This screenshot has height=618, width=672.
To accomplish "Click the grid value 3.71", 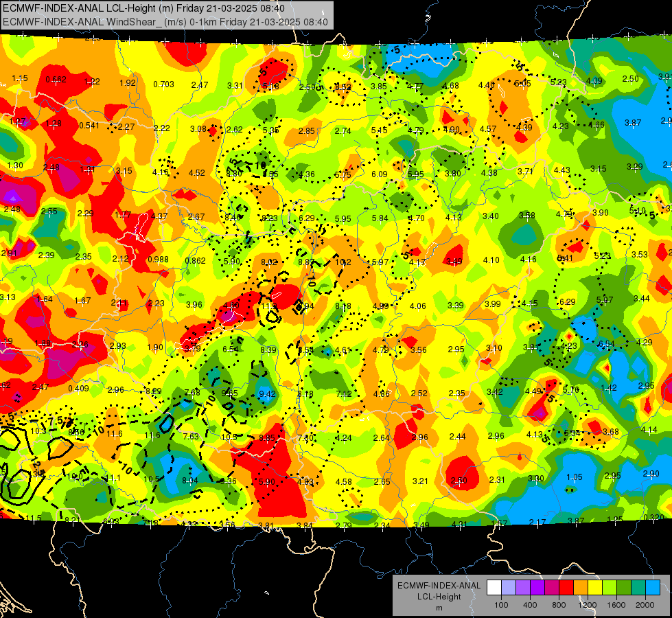I will 525,172.
